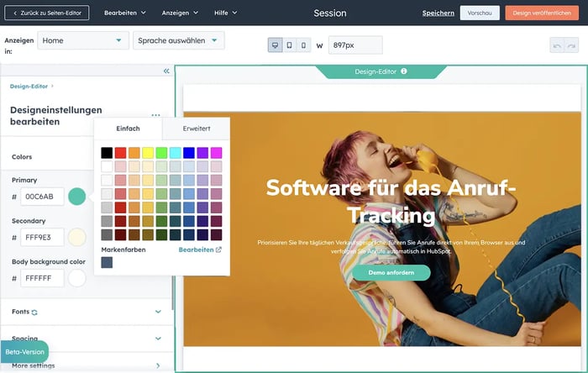Click the left panel scrollbar
This screenshot has height=373, width=588.
tap(172, 292)
